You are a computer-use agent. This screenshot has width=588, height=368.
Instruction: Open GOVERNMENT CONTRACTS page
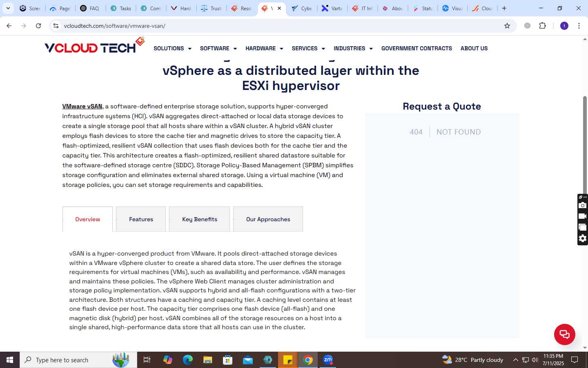(x=416, y=48)
